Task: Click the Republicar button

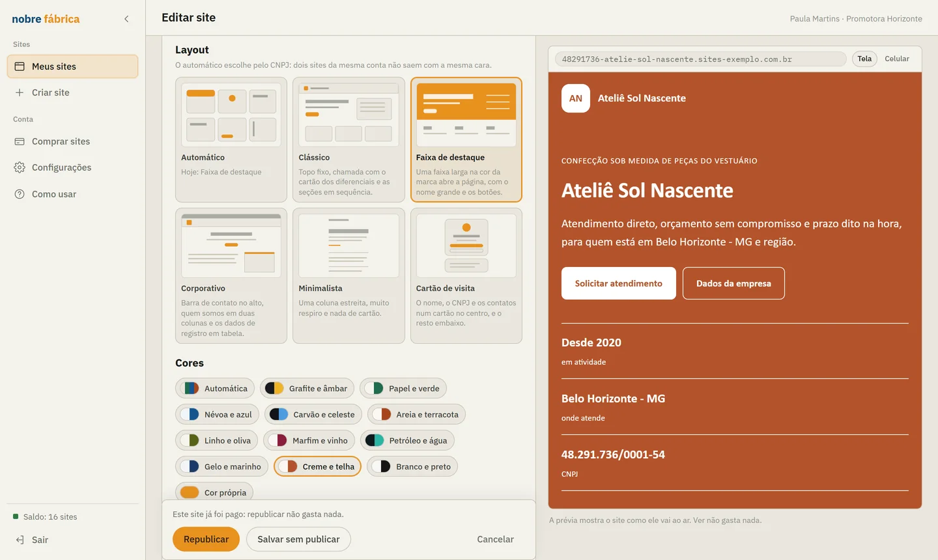Action: 206,539
